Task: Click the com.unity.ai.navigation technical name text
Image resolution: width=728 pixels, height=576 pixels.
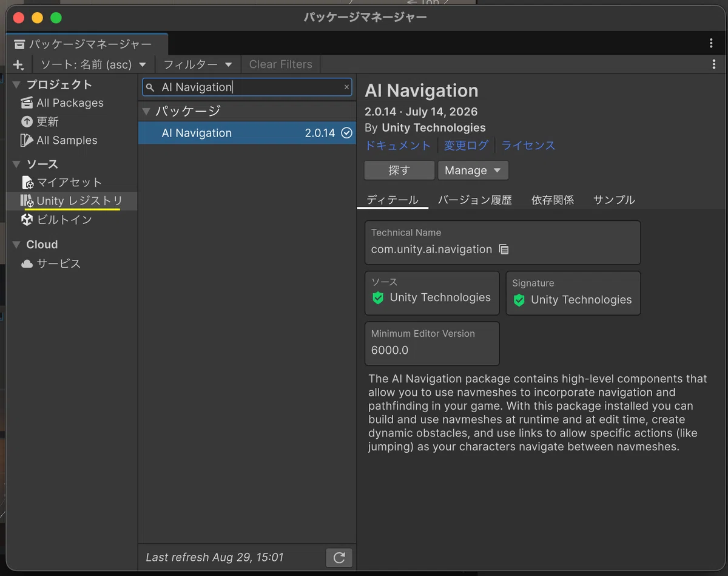Action: tap(431, 249)
